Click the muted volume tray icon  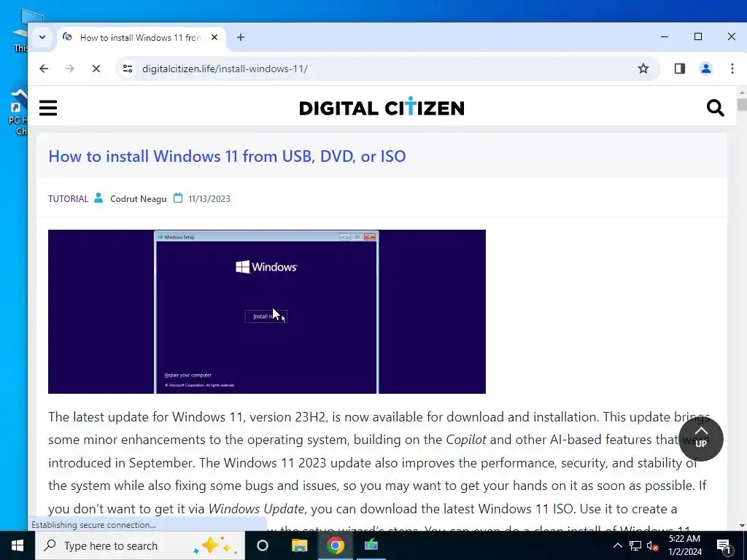[x=653, y=545]
